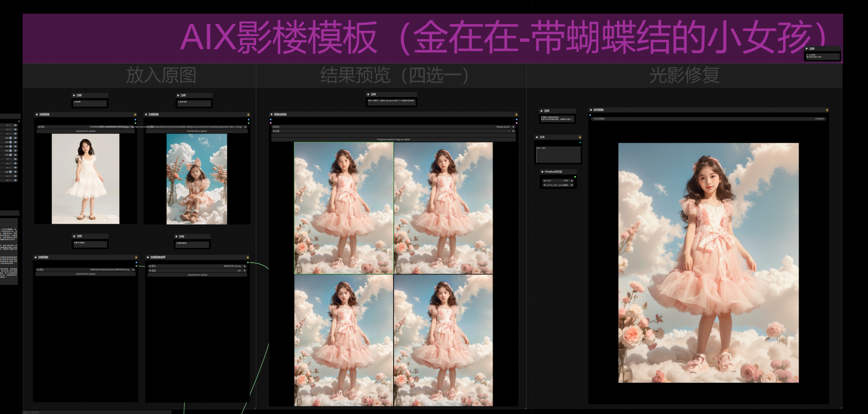Click 放入原图 group title
Image resolution: width=868 pixels, height=414 pixels.
pos(161,75)
